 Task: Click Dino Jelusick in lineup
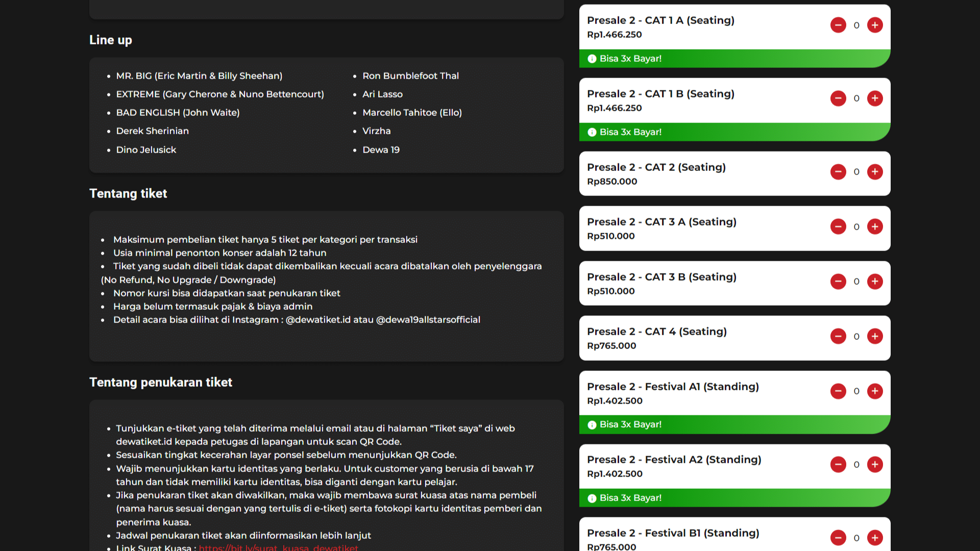click(x=146, y=150)
